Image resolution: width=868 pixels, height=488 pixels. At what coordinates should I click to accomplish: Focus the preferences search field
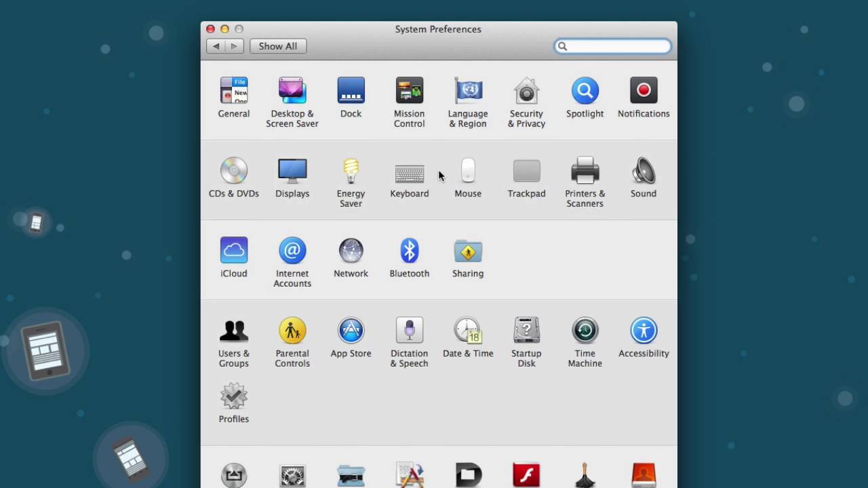pos(613,46)
